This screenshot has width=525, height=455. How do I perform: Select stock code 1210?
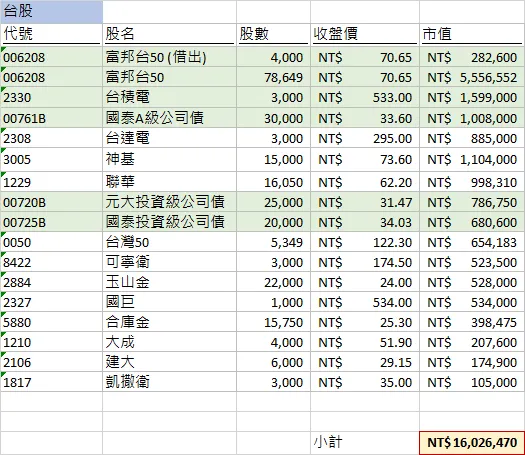(x=52, y=342)
